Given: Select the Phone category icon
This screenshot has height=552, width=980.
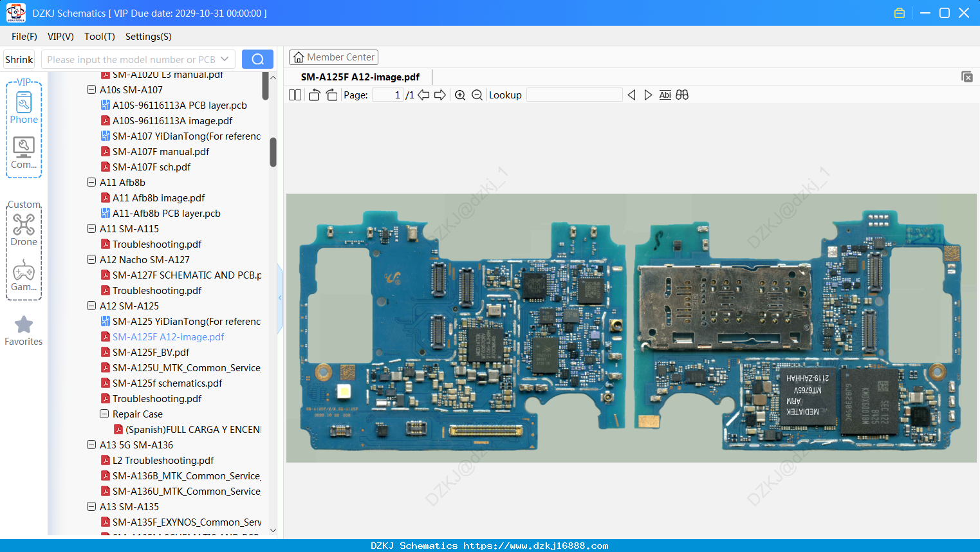Looking at the screenshot, I should (x=24, y=108).
